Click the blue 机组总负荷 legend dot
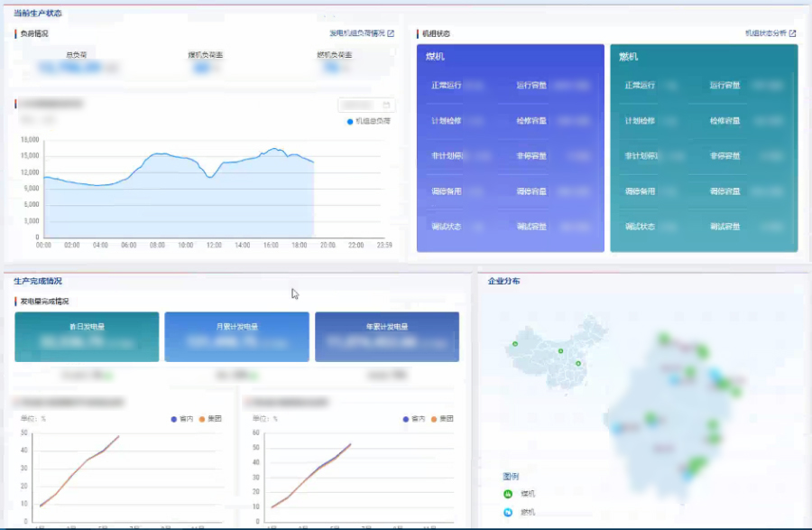812x530 pixels. (350, 121)
